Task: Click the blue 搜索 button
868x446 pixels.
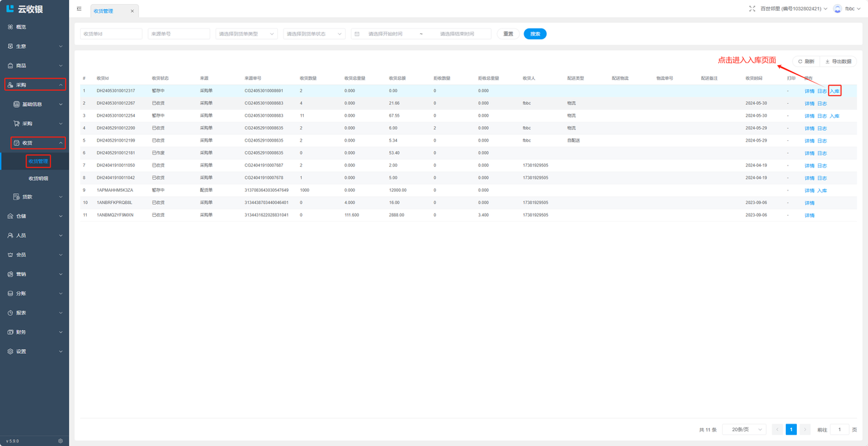Action: pos(535,34)
